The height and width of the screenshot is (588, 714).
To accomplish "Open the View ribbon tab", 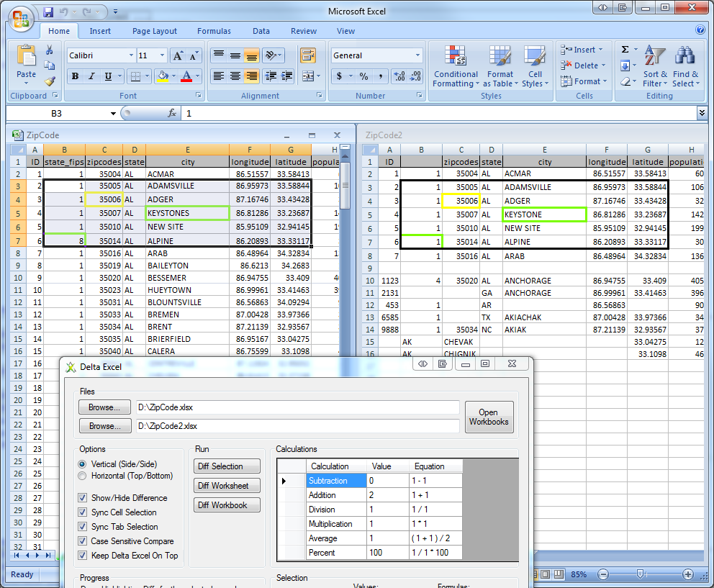I will tap(345, 31).
